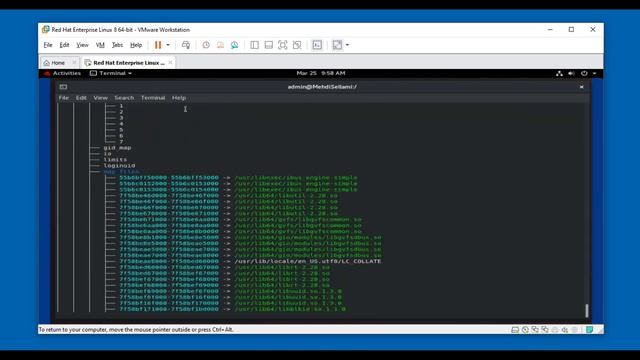Image resolution: width=640 pixels, height=360 pixels.
Task: Switch to Unity mode using toolbar icon
Action: 297,45
